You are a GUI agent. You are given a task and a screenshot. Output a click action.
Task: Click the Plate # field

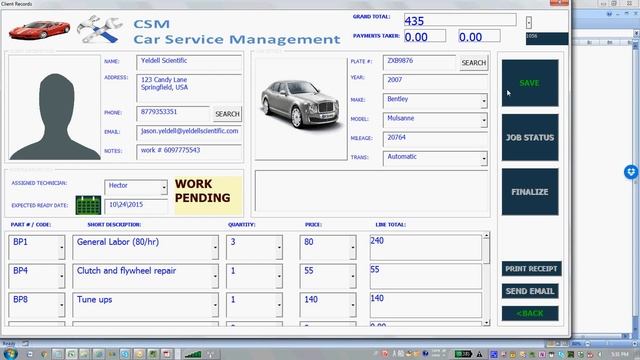tap(420, 63)
